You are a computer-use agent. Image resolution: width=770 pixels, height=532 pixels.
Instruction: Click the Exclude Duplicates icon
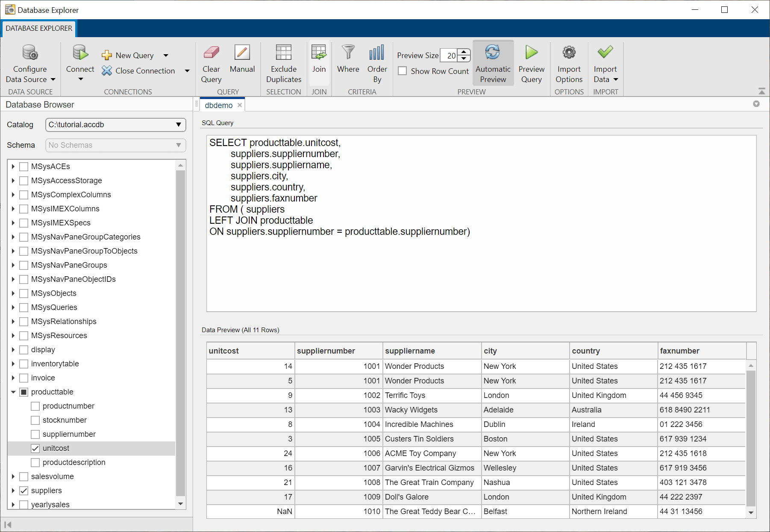[283, 53]
